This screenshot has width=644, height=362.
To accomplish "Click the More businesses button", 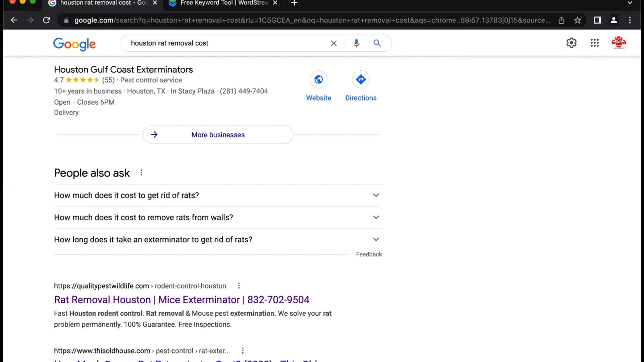I will point(218,135).
